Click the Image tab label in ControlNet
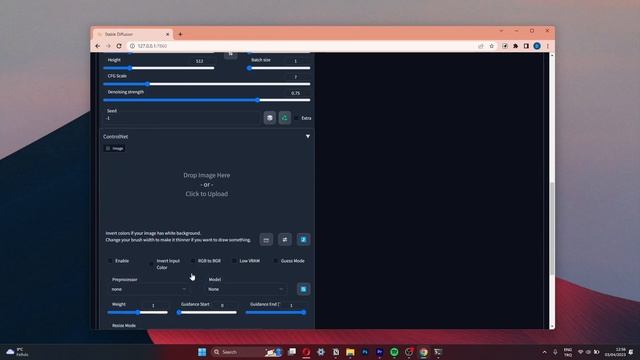Viewport: 640px width, 360px height. click(x=115, y=149)
